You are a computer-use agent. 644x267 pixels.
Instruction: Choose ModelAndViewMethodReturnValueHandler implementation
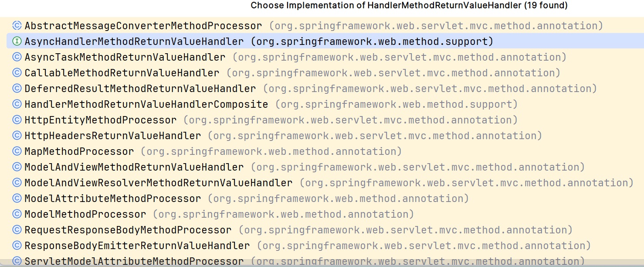point(134,167)
